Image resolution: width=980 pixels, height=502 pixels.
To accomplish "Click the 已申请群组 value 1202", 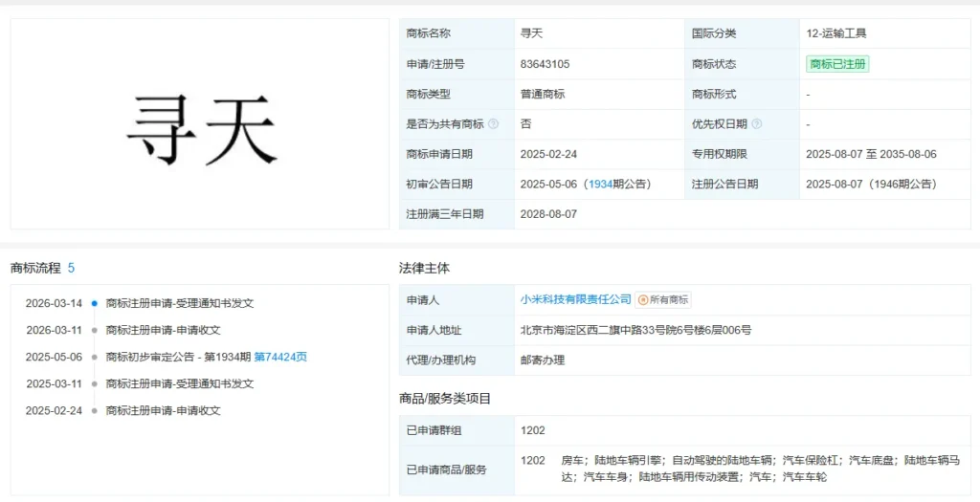I will 532,431.
